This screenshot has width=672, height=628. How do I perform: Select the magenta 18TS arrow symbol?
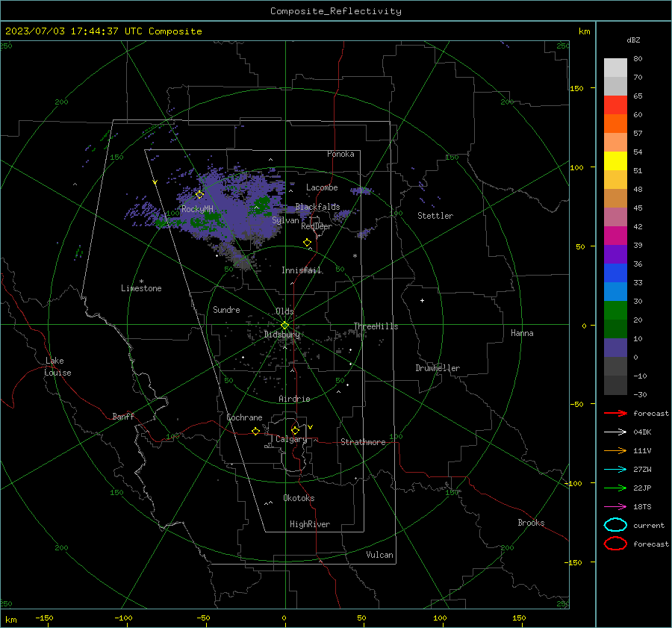[x=615, y=507]
